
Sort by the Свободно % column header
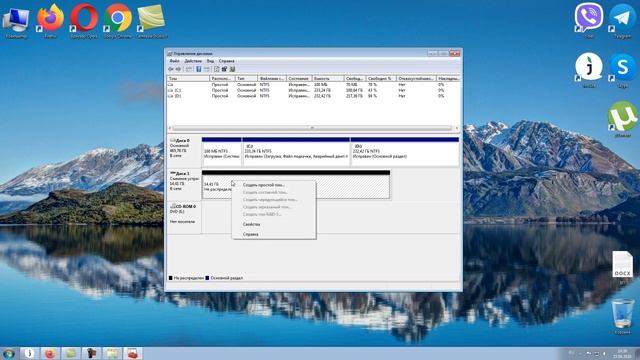coord(381,78)
